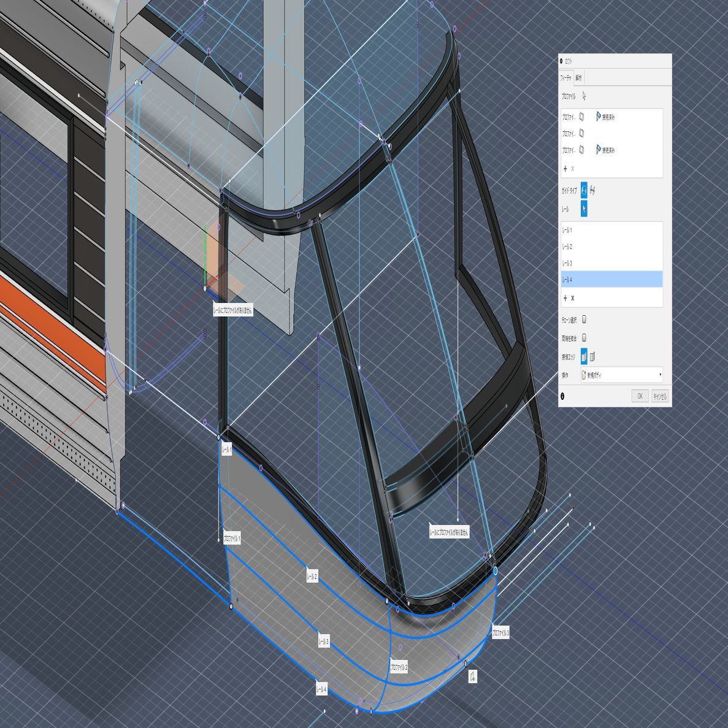Click the レール4 label in the viewport

pyautogui.click(x=321, y=689)
